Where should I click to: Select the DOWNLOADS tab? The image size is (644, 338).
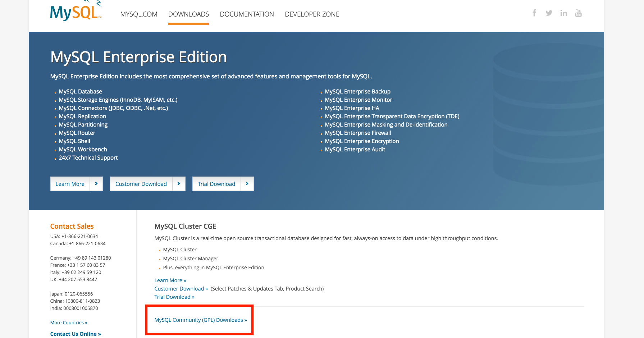click(x=188, y=14)
